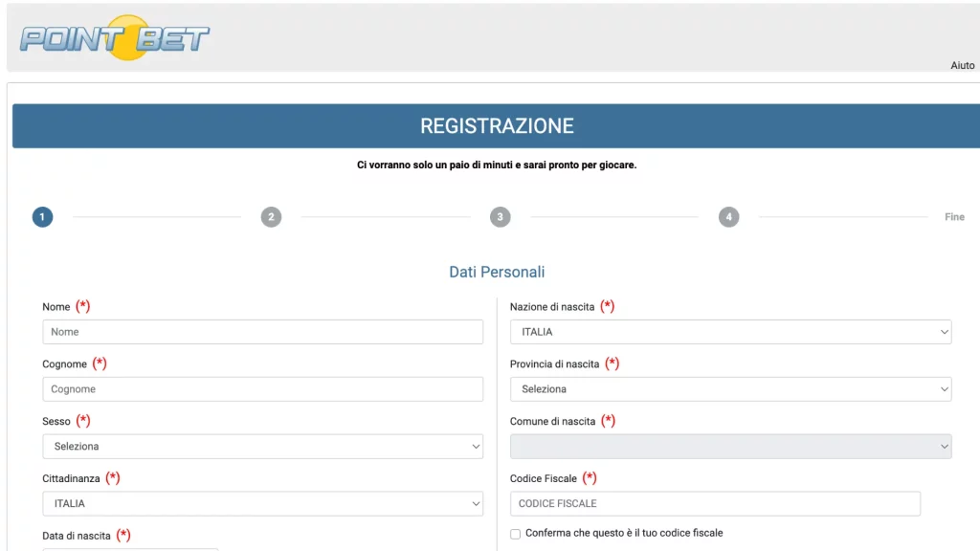
Task: Open the Cittadinanza dropdown
Action: tap(262, 503)
